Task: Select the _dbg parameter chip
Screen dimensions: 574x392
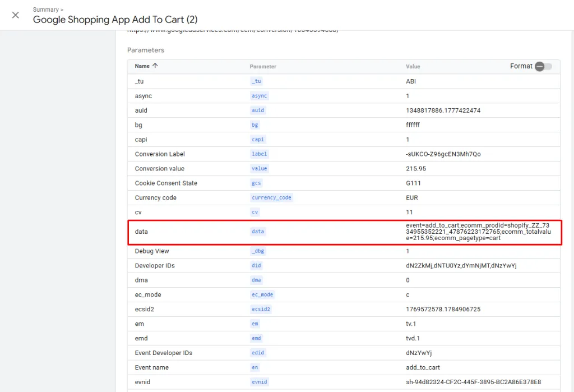Action: pos(258,251)
